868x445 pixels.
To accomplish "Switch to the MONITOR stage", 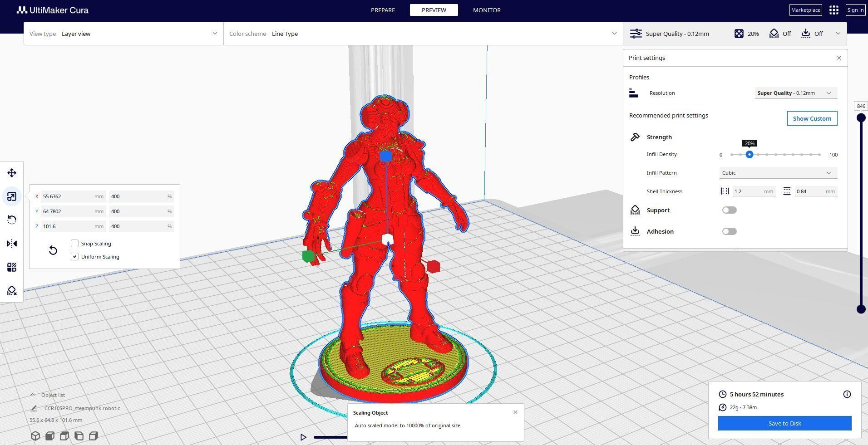I will (x=487, y=10).
